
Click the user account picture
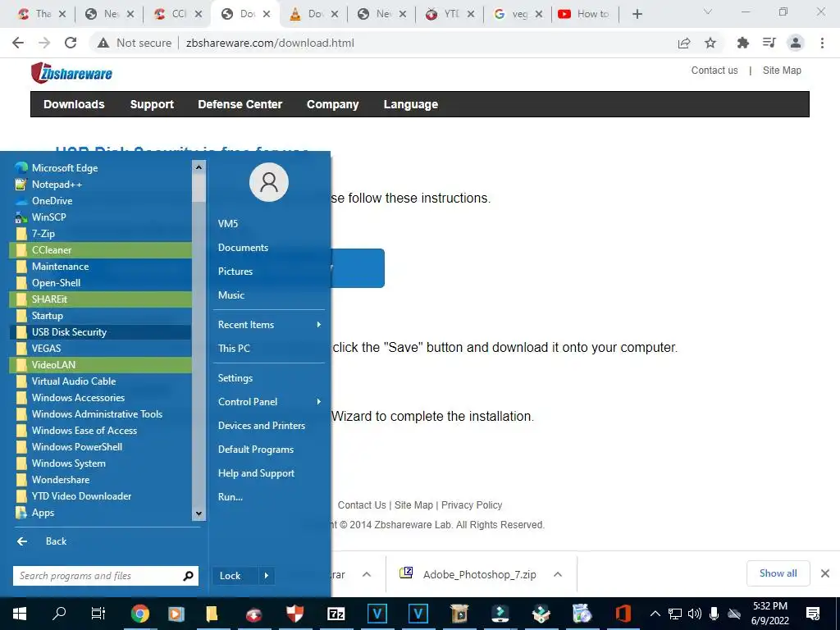[x=269, y=182]
